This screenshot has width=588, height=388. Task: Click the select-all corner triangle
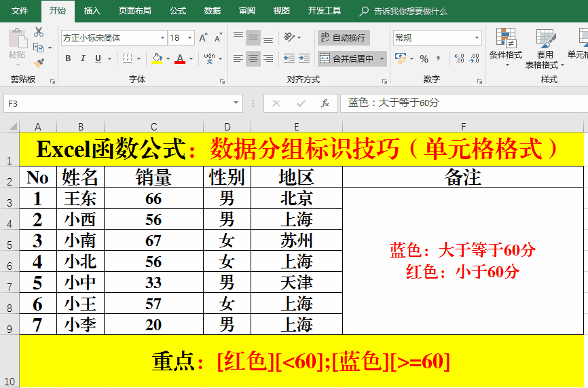[13, 126]
